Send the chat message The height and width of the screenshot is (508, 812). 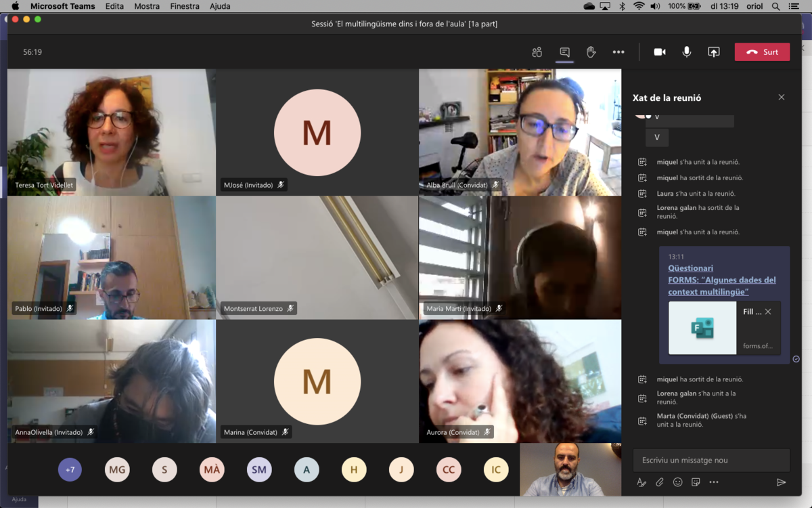781,482
